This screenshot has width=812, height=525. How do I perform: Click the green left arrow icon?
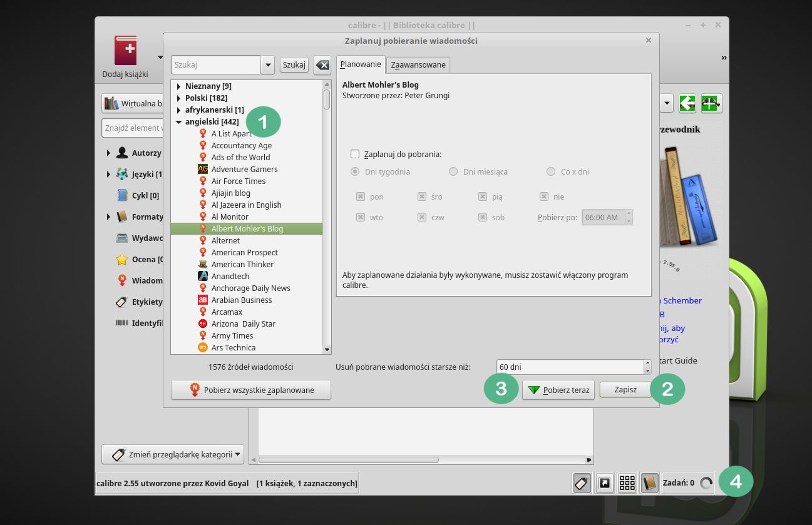pyautogui.click(x=687, y=103)
